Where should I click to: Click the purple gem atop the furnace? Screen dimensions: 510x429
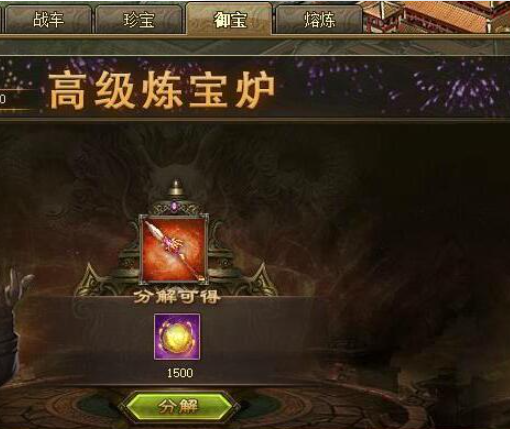tap(175, 204)
